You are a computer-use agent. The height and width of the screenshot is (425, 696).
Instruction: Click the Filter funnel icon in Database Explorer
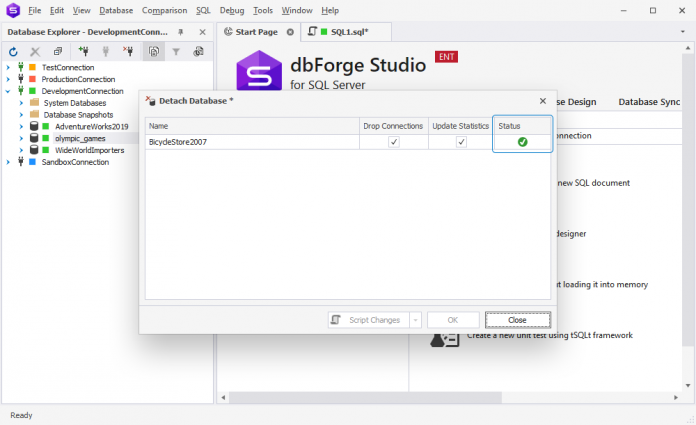(x=176, y=52)
